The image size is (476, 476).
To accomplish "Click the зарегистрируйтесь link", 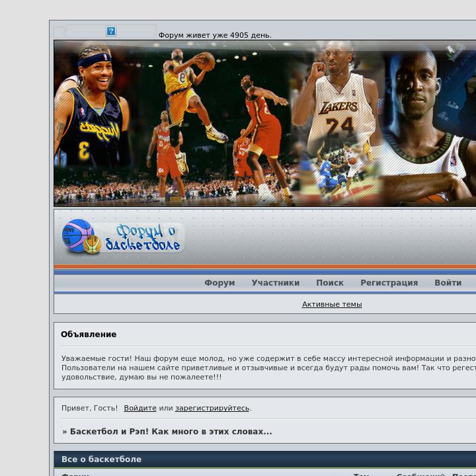I will click(x=212, y=408).
